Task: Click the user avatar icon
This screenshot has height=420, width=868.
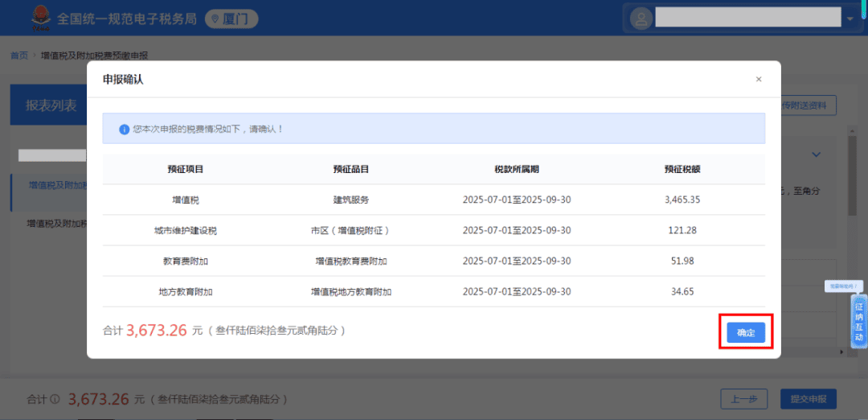Action: click(641, 18)
